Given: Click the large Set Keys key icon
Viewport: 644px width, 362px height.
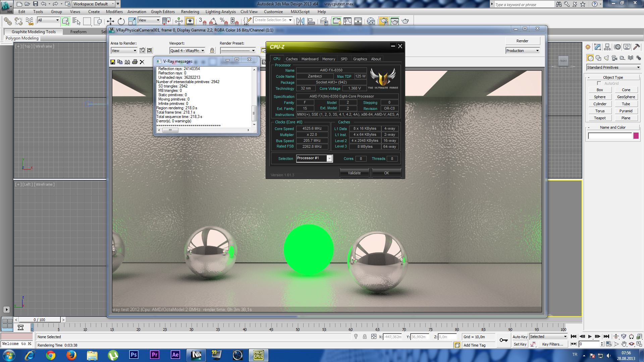Looking at the screenshot, I should pos(503,340).
